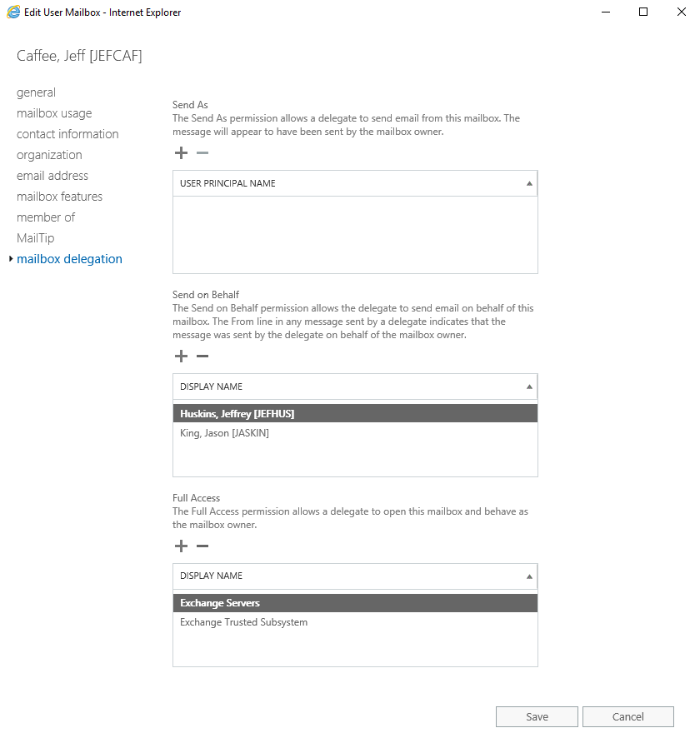Open the member of section
Screen dimensions: 700x733
point(46,217)
